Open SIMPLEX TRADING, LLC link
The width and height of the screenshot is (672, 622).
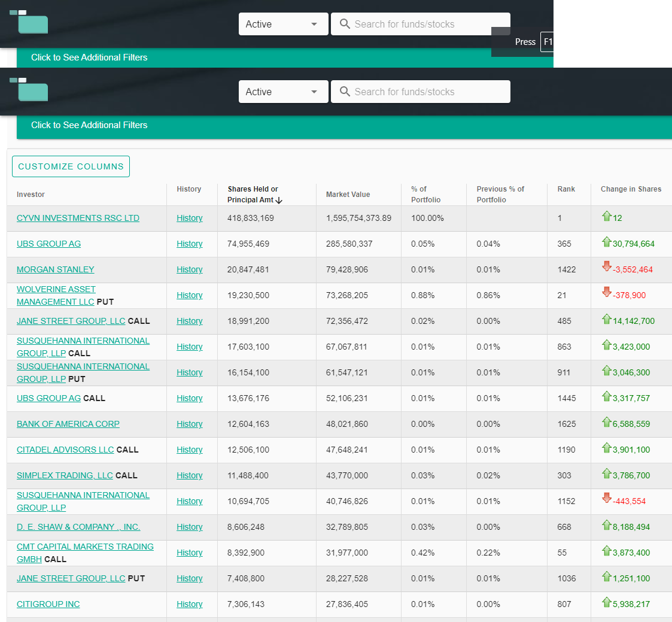click(x=65, y=475)
